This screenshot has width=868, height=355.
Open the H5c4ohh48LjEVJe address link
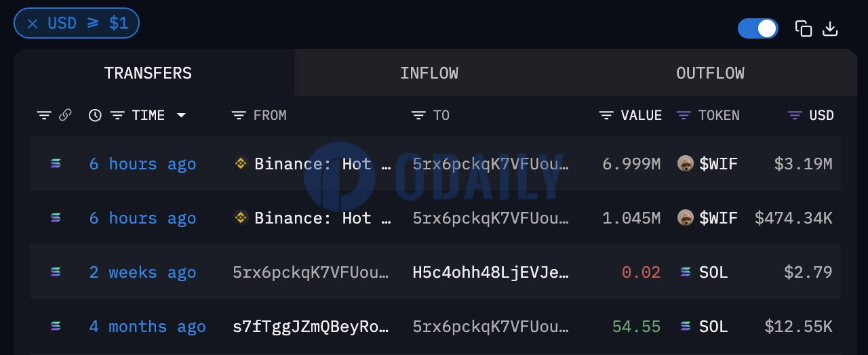click(x=491, y=272)
